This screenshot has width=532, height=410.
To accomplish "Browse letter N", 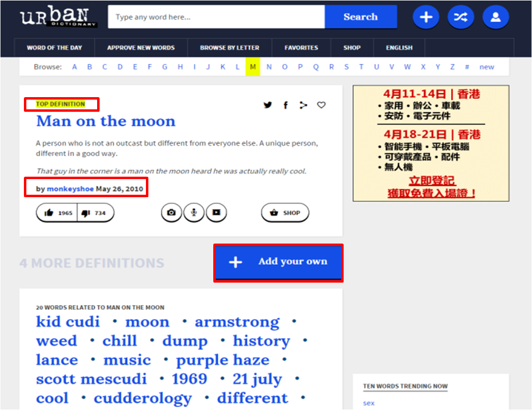I will (x=269, y=67).
